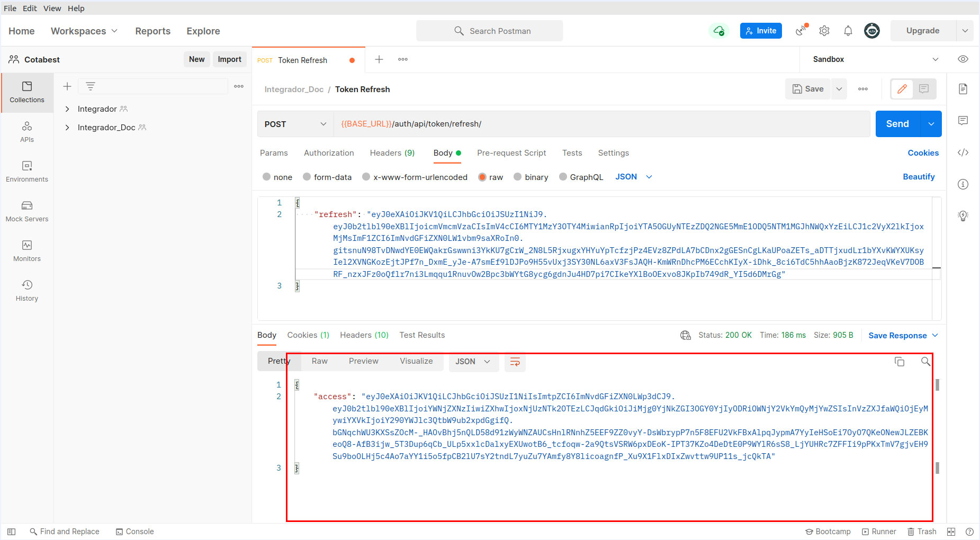Screen dimensions: 980x540
Task: Open the Monitors sidebar panel
Action: tap(27, 251)
